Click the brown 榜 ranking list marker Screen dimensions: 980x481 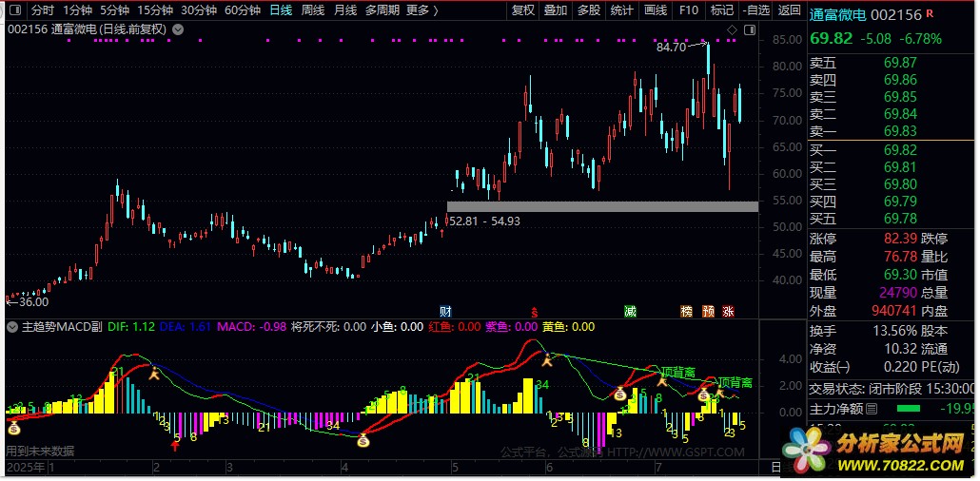click(687, 311)
